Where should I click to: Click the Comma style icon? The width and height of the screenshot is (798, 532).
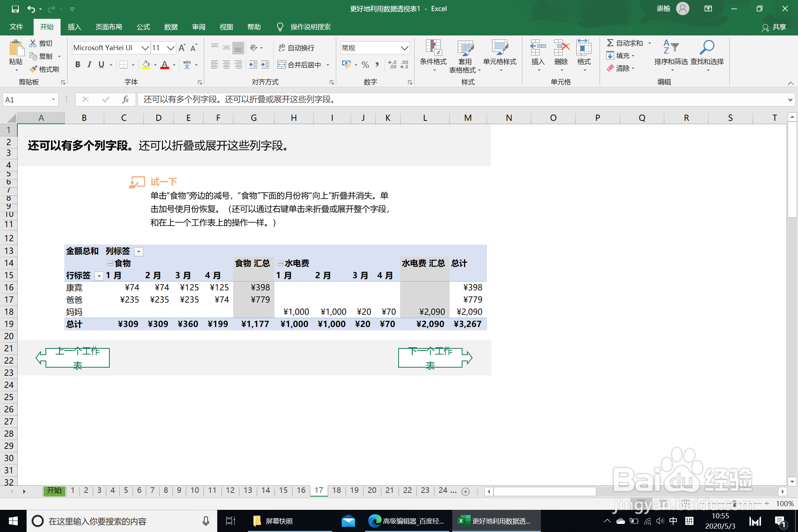point(377,65)
